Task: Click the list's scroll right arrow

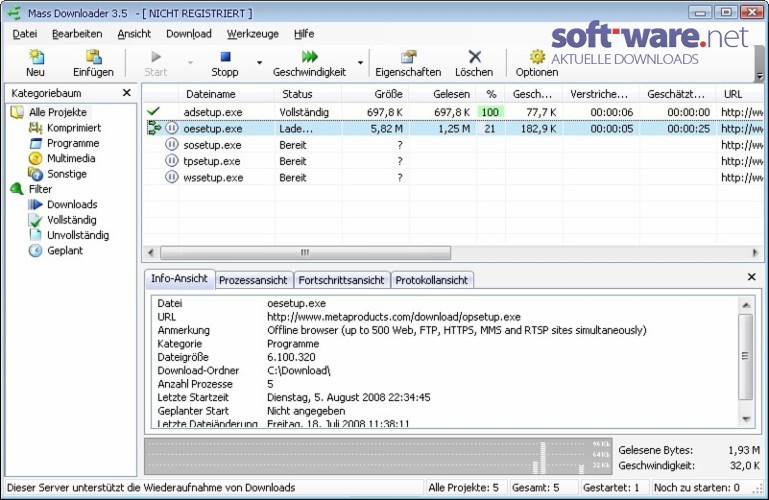Action: point(755,252)
